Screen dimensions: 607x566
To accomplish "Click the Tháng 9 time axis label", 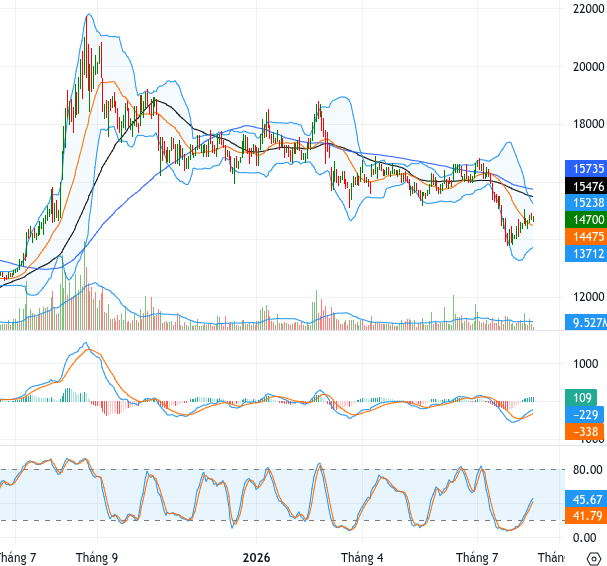I will coord(97,558).
